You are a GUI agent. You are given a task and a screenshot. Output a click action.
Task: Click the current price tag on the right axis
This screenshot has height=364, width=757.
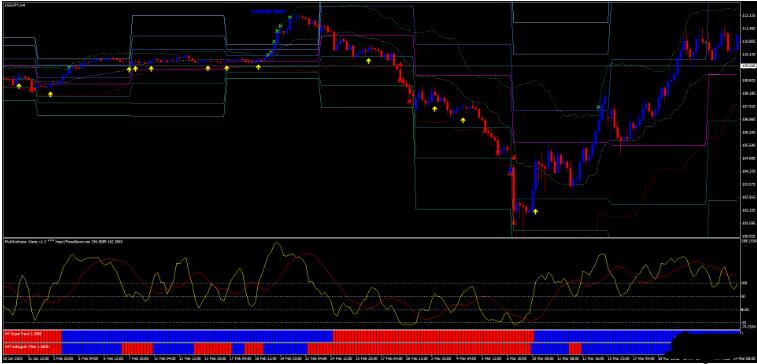click(748, 65)
